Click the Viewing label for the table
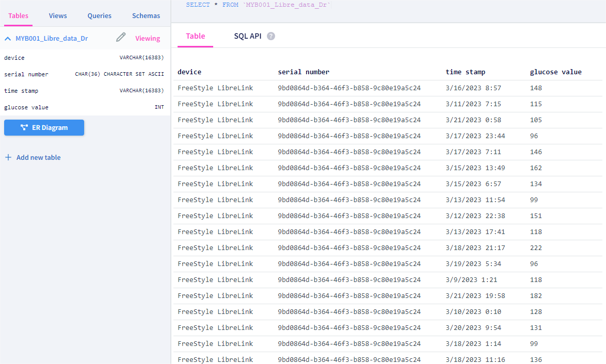606x364 pixels. pos(148,39)
